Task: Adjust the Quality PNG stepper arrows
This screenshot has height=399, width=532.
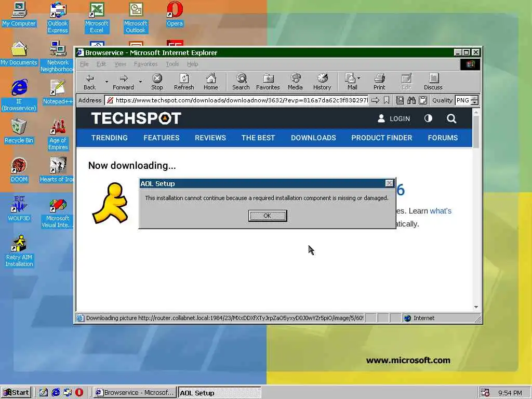Action: tap(475, 100)
